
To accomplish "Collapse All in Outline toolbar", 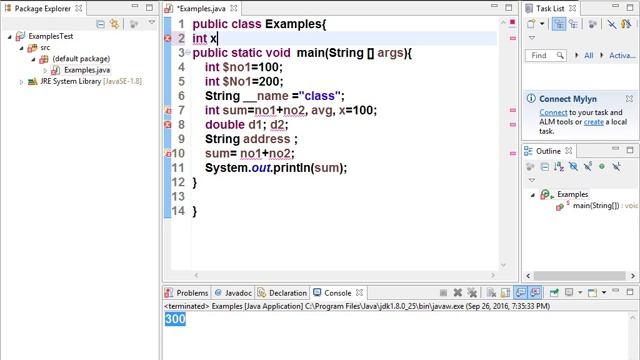I will tap(544, 167).
